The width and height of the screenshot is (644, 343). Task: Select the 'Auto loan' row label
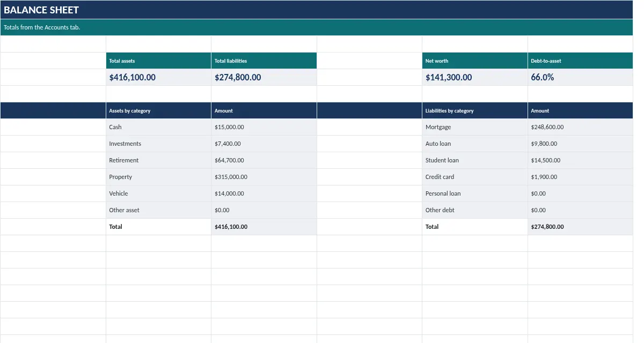pos(475,144)
